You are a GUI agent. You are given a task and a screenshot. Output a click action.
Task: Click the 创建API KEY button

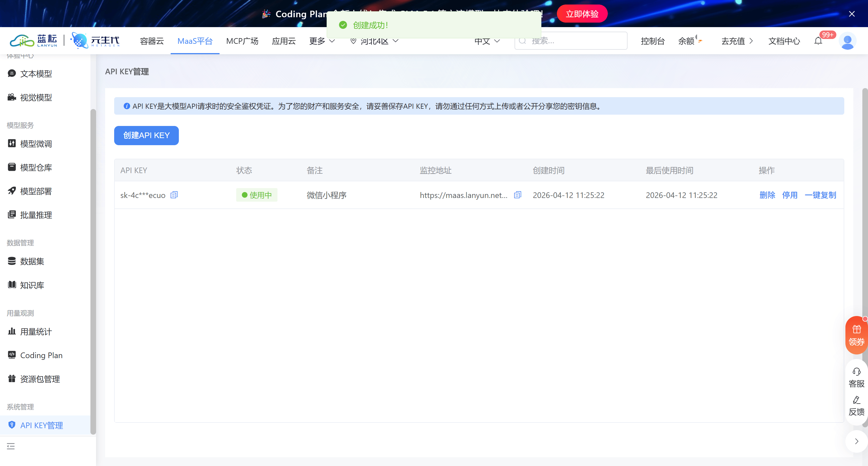[x=146, y=135]
